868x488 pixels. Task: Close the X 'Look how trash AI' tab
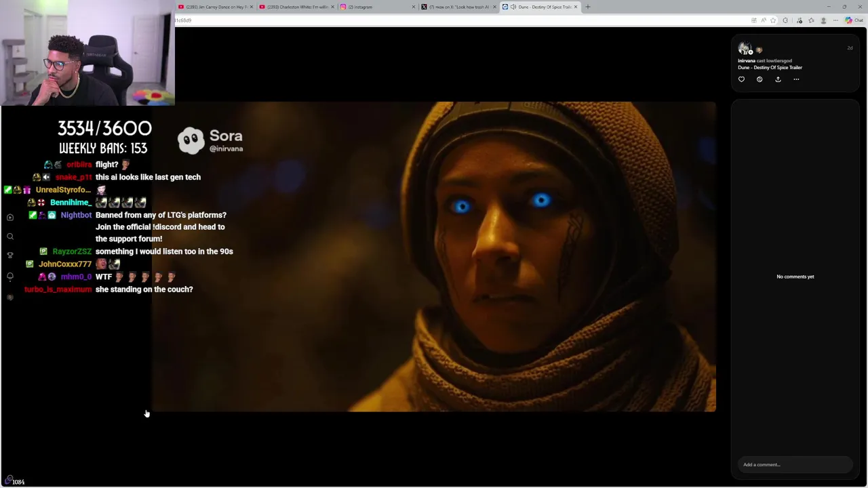(x=494, y=7)
